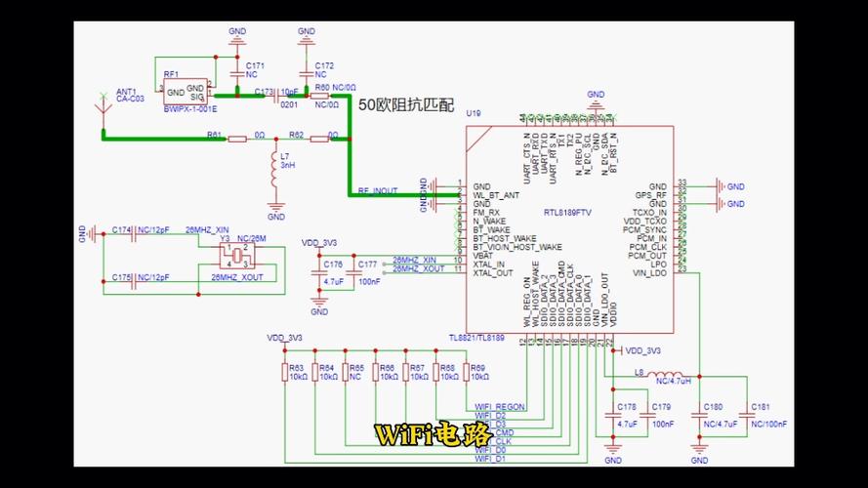Select the RF_INOUT net label
Image resolution: width=868 pixels, height=488 pixels.
click(x=378, y=191)
